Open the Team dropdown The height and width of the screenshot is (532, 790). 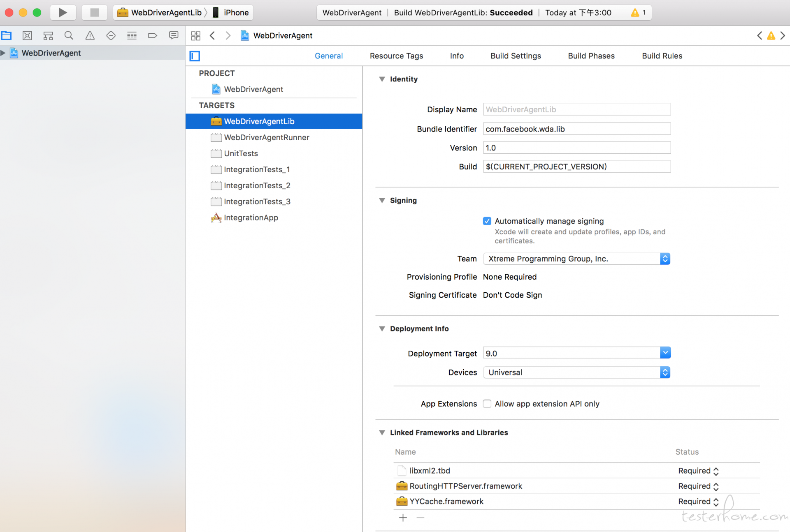pos(577,259)
